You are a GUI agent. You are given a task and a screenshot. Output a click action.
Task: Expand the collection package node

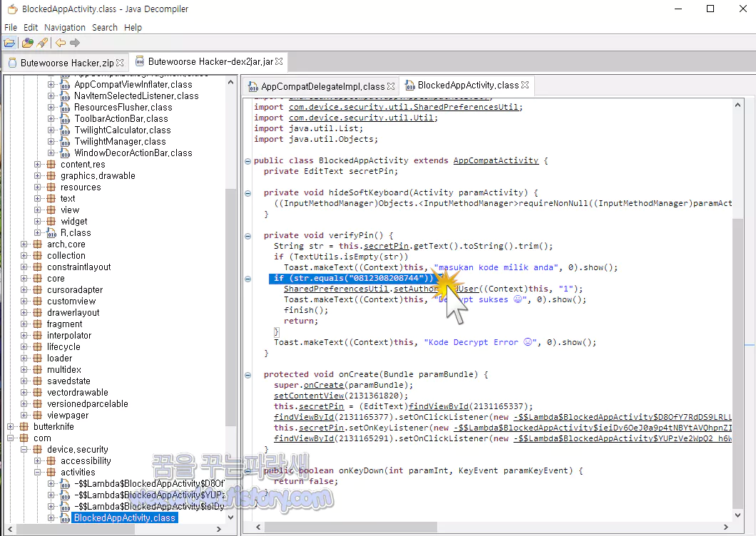click(24, 255)
